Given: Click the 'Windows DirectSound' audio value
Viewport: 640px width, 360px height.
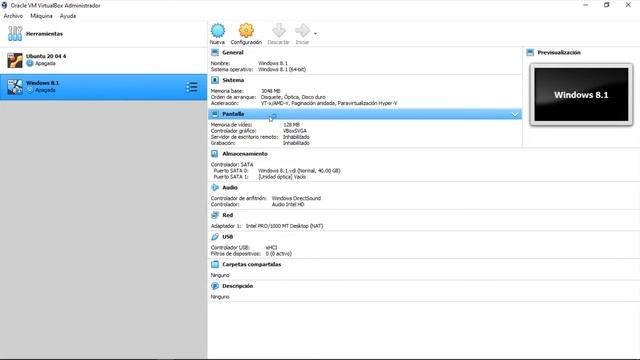Looking at the screenshot, I should [x=296, y=198].
